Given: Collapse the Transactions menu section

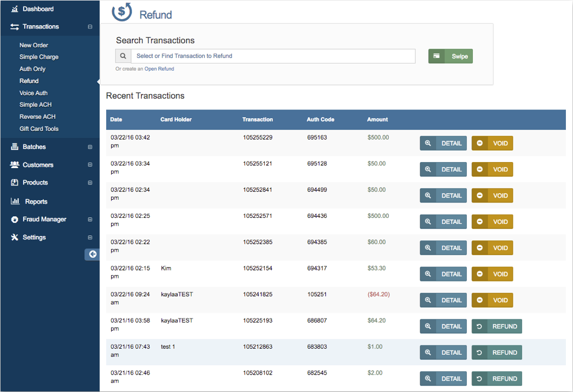Looking at the screenshot, I should click(90, 27).
